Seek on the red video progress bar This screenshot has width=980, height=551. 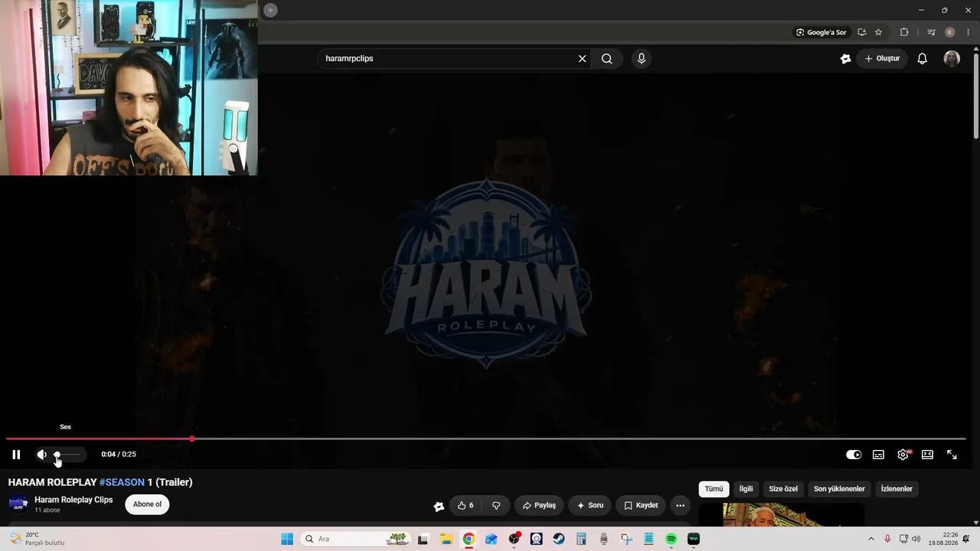click(x=485, y=439)
